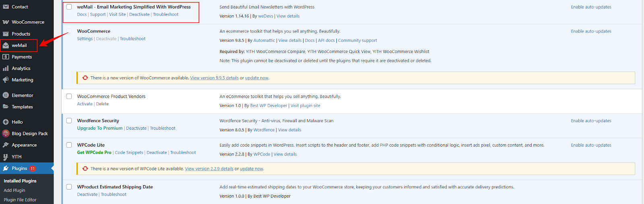The width and height of the screenshot is (644, 204).
Task: Click the Contact envelope icon in sidebar
Action: (6, 7)
